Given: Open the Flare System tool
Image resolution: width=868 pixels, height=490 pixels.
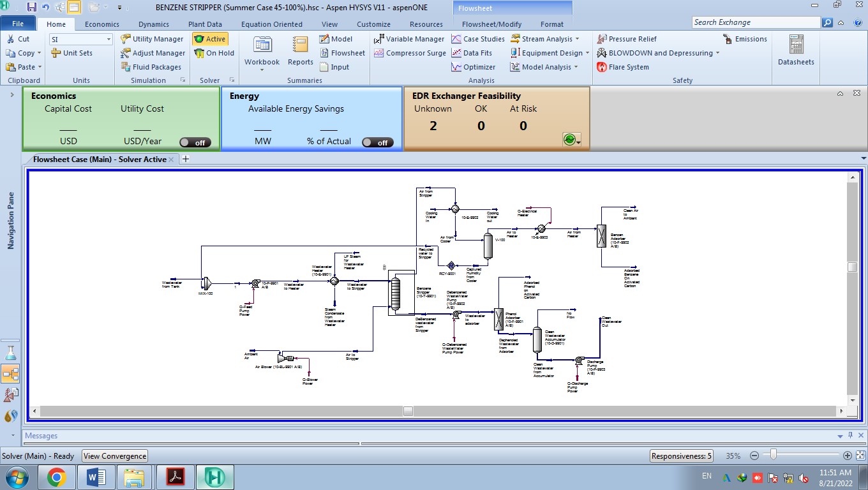Looking at the screenshot, I should pos(623,67).
